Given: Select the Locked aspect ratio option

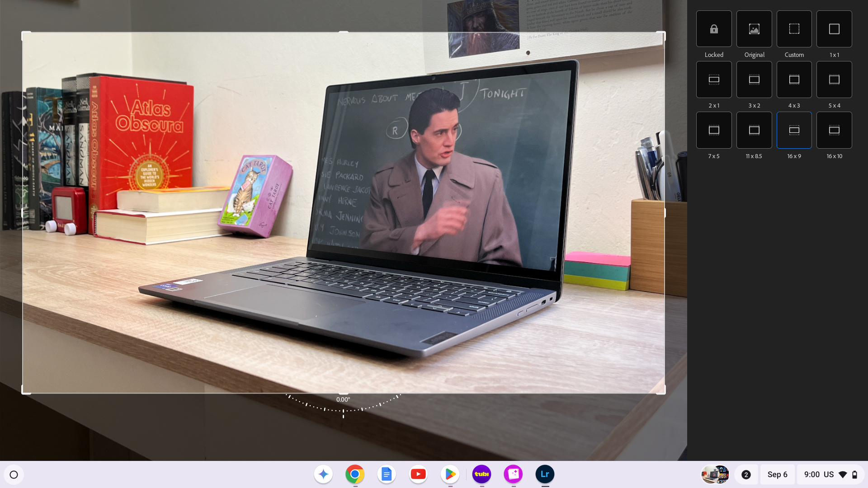Looking at the screenshot, I should tap(714, 29).
